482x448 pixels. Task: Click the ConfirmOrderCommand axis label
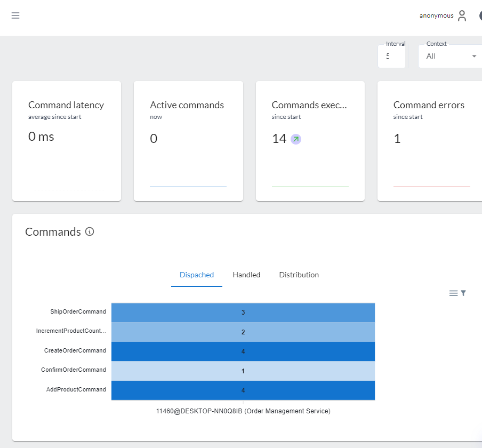[x=74, y=370]
